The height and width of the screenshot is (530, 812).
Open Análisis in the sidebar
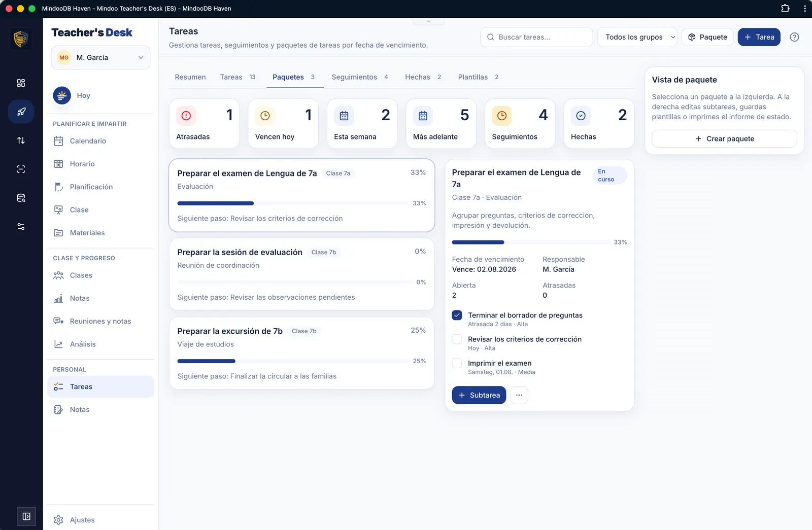click(x=100, y=344)
